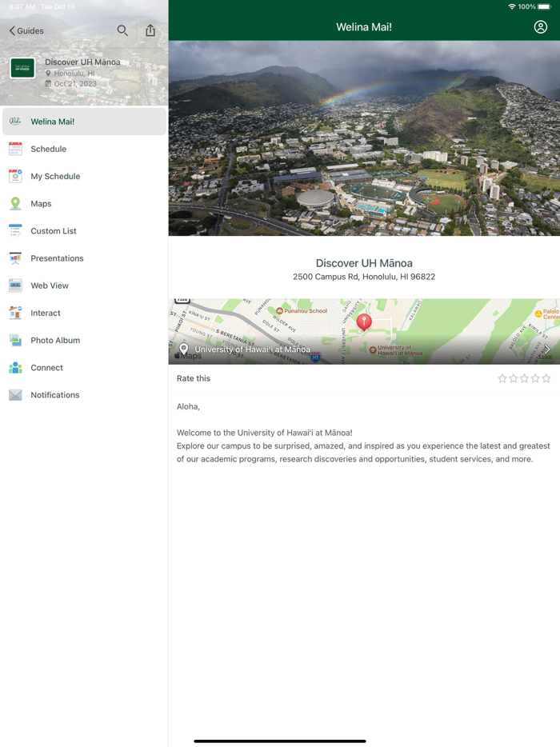This screenshot has height=747, width=560.
Task: Go back to Guides
Action: (x=26, y=31)
